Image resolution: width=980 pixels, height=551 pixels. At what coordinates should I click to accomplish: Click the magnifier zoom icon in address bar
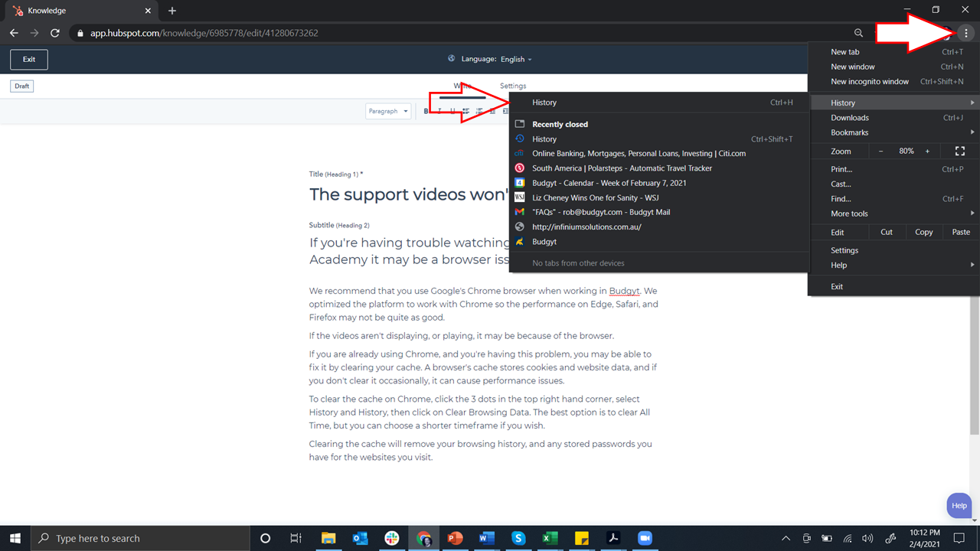(x=858, y=33)
